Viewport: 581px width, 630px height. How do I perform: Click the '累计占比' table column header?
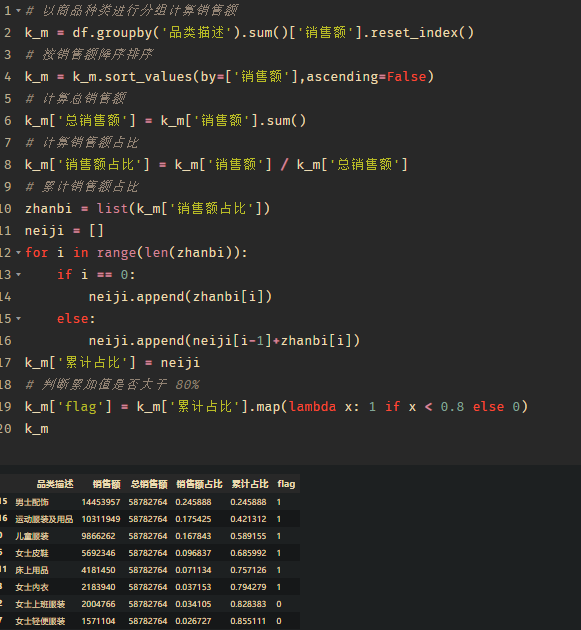[x=250, y=484]
